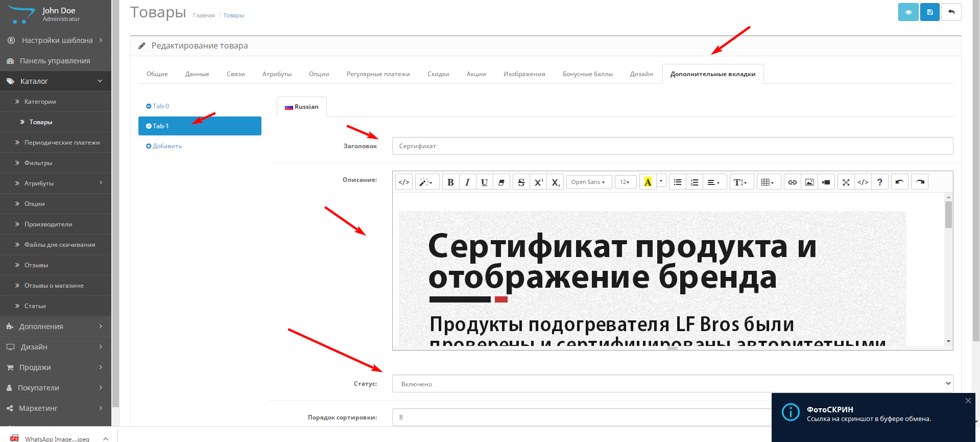Redo the edit in the editor
This screenshot has height=442, width=980.
(x=920, y=182)
